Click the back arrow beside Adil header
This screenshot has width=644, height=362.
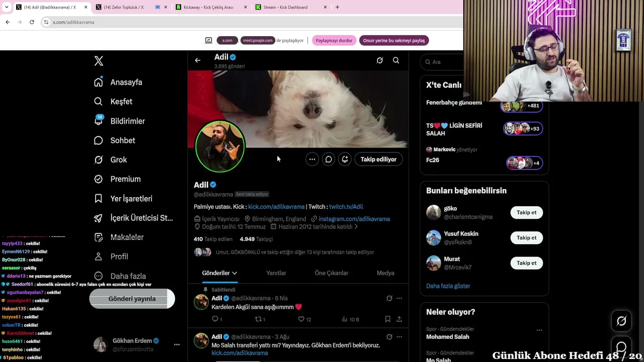[198, 60]
